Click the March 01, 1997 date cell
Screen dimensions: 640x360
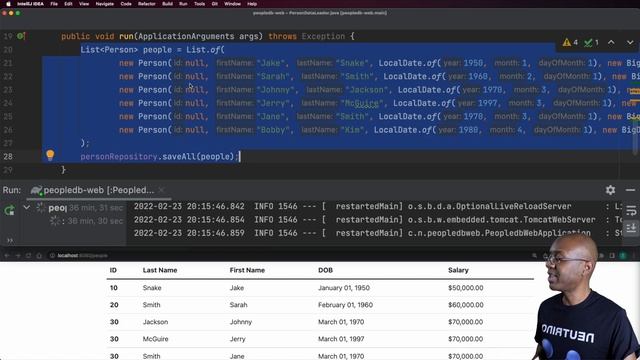click(341, 339)
